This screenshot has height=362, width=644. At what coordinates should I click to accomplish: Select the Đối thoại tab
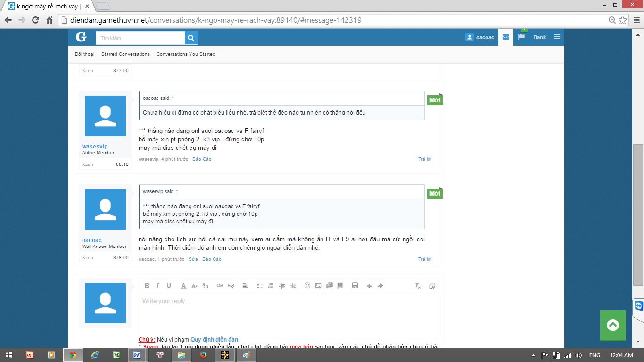[x=84, y=54]
